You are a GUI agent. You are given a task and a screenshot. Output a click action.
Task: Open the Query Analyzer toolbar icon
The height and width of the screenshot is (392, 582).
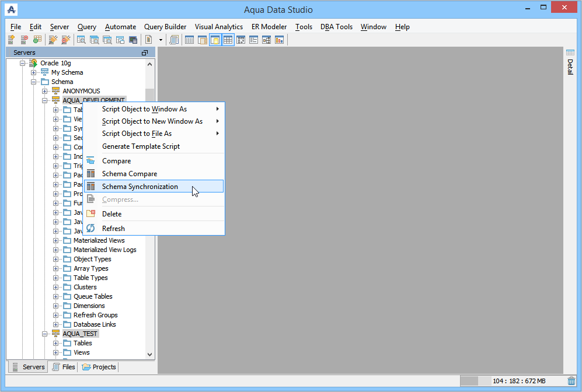[x=81, y=40]
